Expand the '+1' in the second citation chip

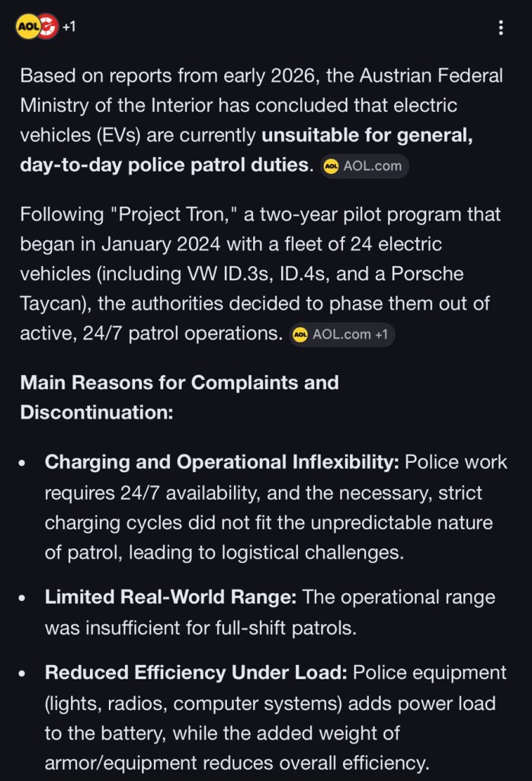pos(382,334)
